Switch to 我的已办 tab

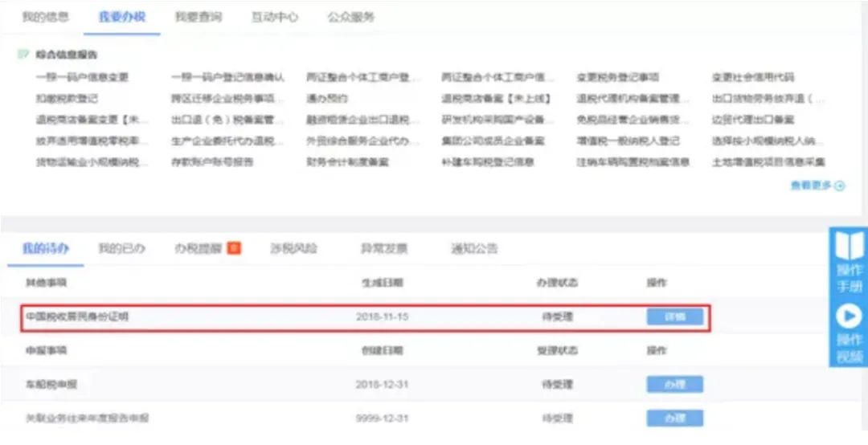121,248
